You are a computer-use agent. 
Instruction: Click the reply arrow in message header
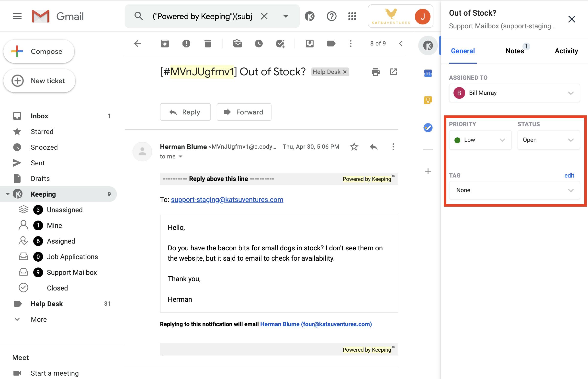tap(374, 147)
